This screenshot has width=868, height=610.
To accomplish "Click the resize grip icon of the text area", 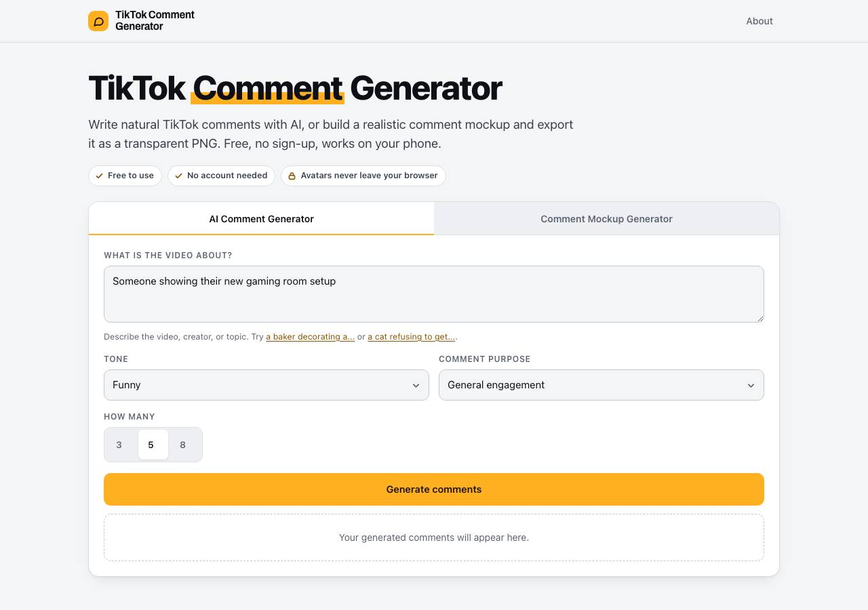I will click(759, 318).
